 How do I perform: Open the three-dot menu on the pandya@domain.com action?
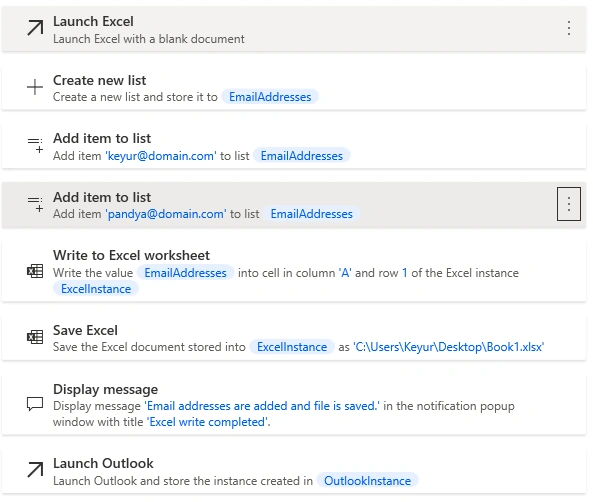569,204
